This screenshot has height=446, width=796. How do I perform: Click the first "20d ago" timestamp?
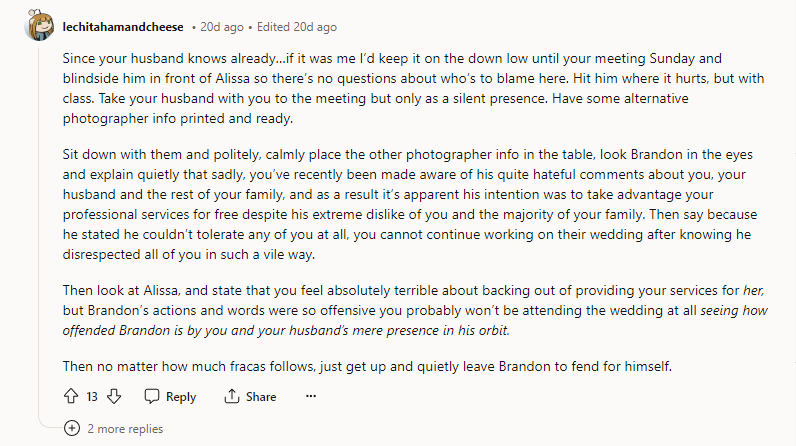point(222,27)
